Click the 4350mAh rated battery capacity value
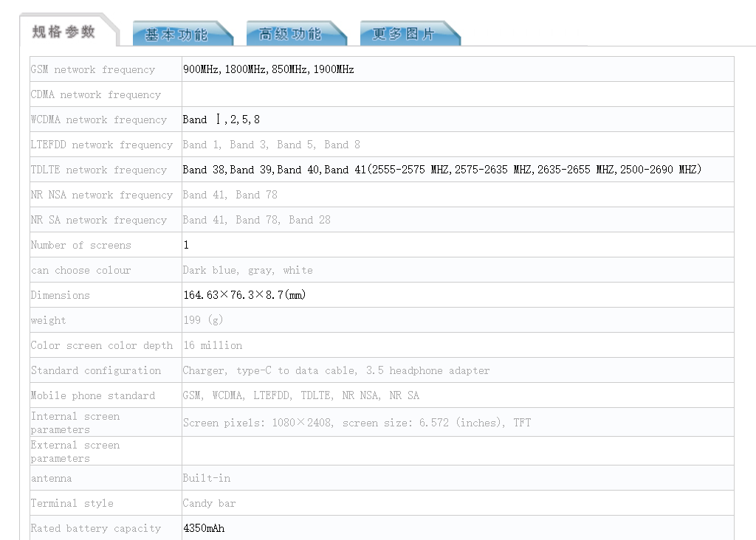This screenshot has width=756, height=540. (204, 528)
